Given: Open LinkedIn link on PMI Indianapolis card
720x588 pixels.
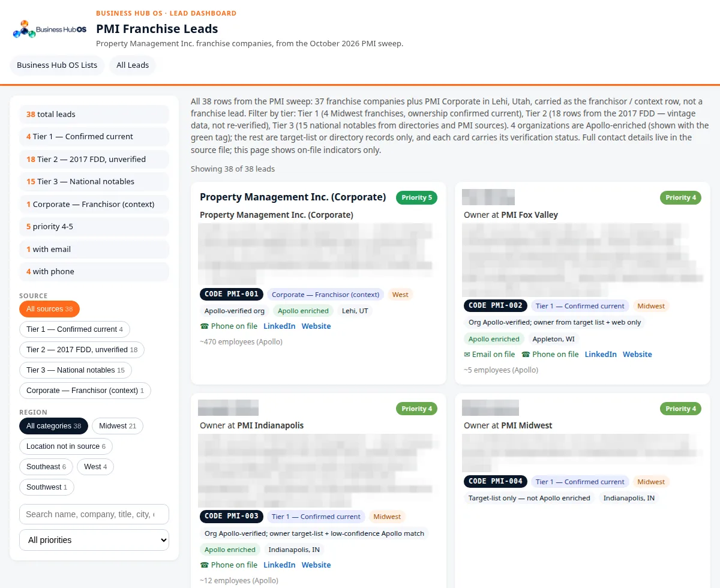Looking at the screenshot, I should (280, 565).
